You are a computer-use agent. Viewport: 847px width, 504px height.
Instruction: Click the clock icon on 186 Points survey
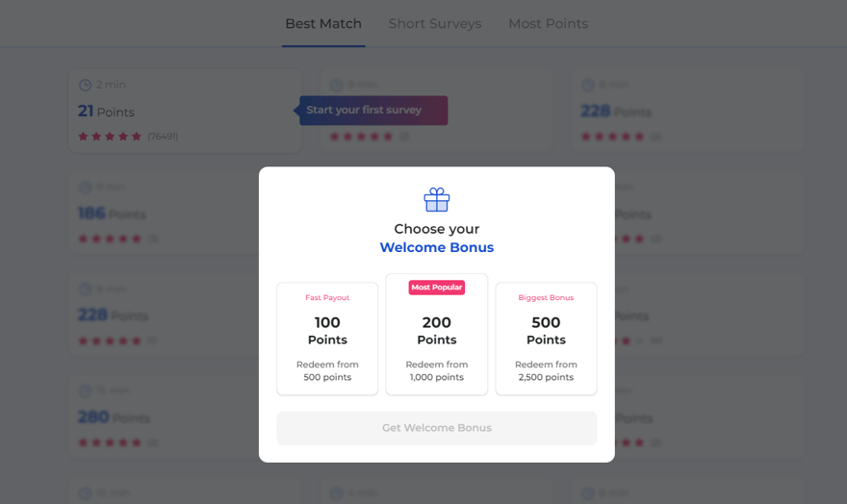coord(85,188)
